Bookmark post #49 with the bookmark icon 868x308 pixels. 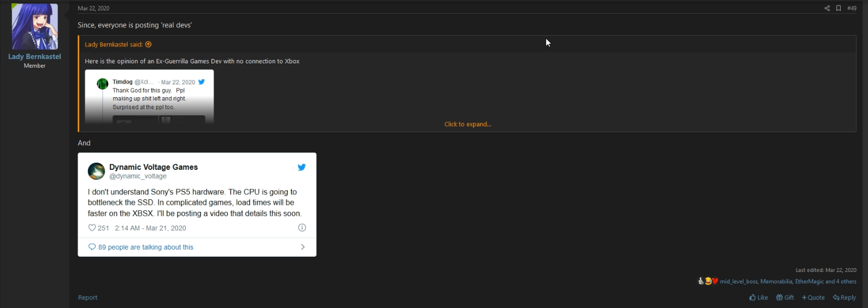pos(839,8)
